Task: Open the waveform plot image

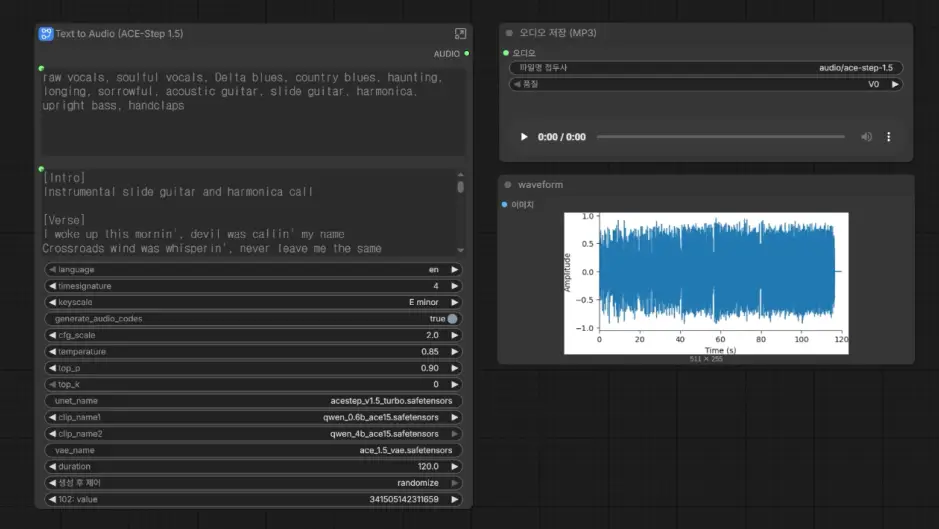Action: [706, 283]
